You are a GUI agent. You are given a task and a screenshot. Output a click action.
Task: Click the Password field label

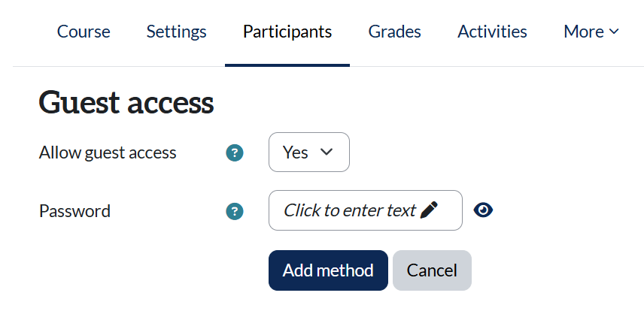(x=74, y=211)
